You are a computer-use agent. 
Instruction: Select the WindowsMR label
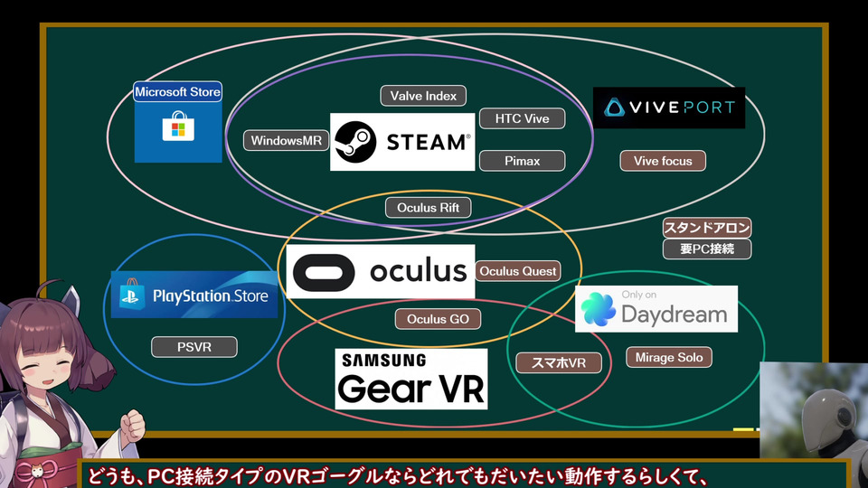click(287, 141)
